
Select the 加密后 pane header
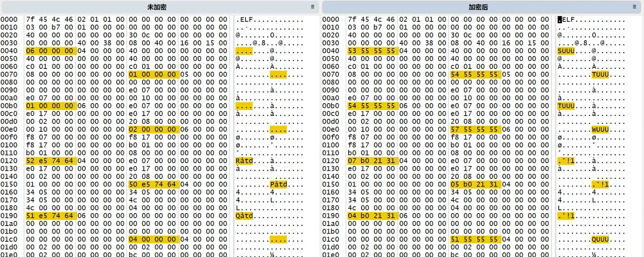(x=482, y=7)
